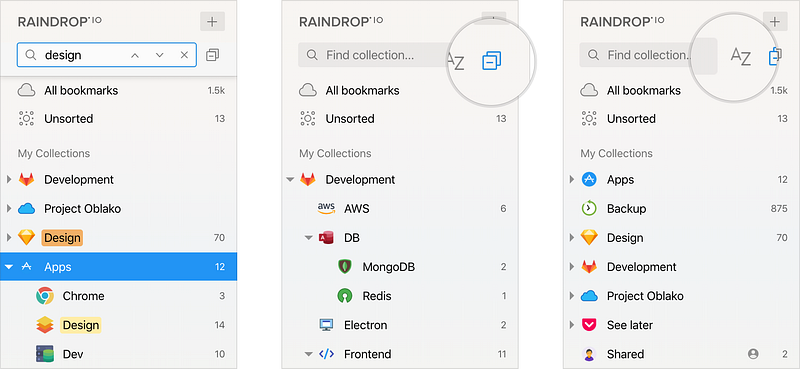Expand Development in the right panel
This screenshot has height=369, width=800.
(571, 267)
